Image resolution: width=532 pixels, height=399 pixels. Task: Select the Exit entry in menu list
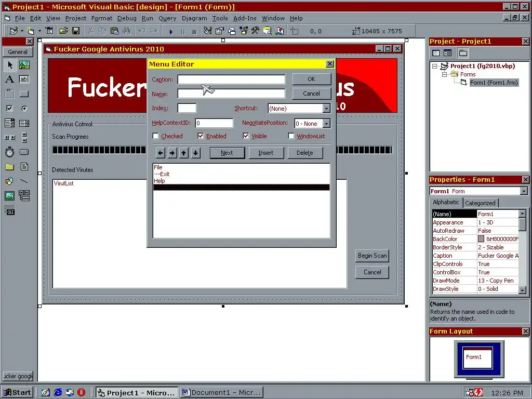(x=165, y=174)
